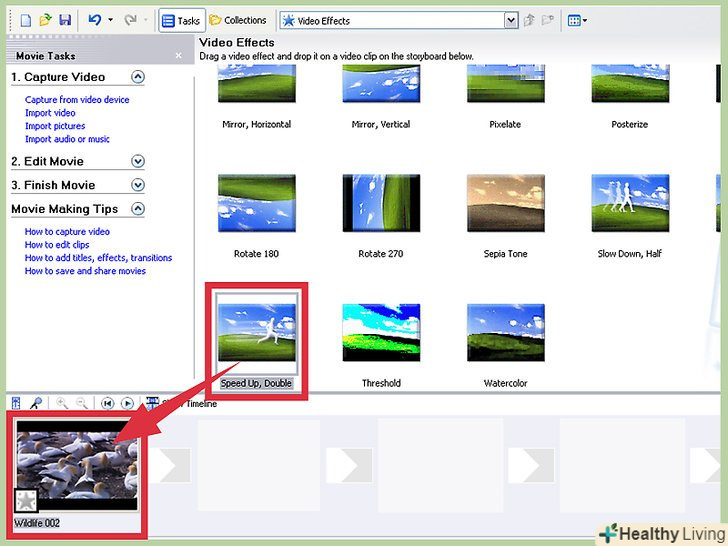Select the Wildlife 002 clip on storyboard
Screen dimensions: 728x546
77,465
